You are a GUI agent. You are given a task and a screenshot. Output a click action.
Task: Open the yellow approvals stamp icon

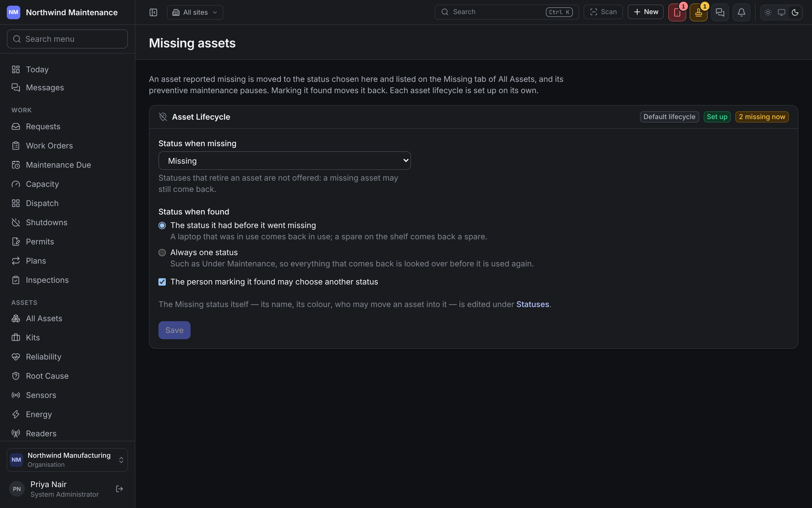click(698, 12)
